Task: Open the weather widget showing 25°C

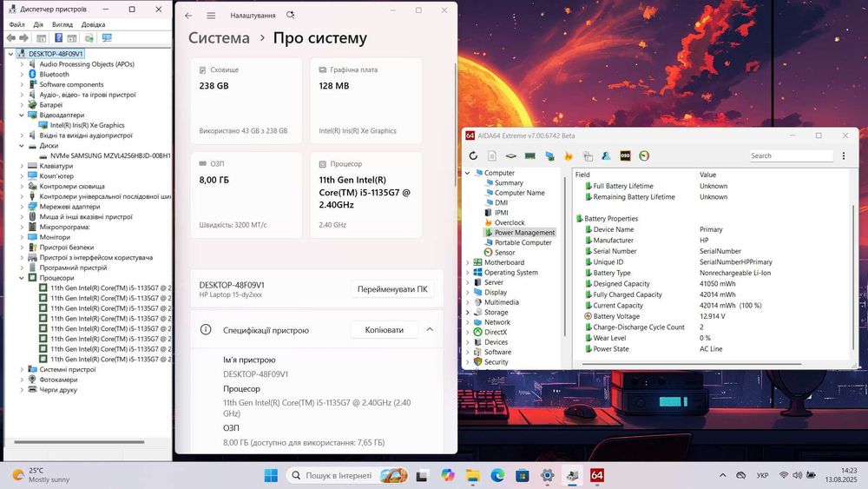Action: 42,475
